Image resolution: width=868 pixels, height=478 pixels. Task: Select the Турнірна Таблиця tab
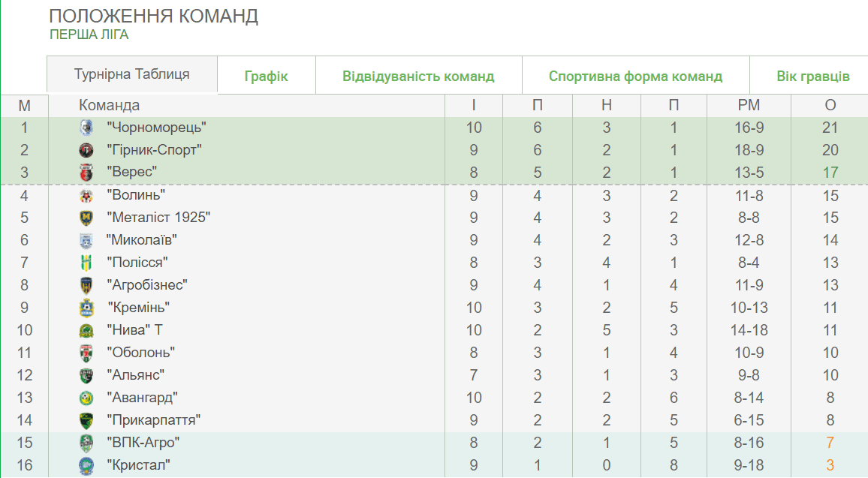[x=132, y=74]
